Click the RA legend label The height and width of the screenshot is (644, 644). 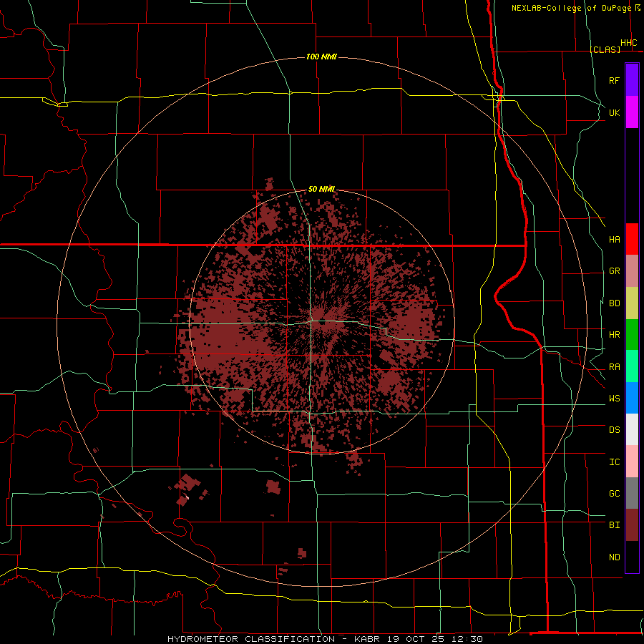pos(614,367)
